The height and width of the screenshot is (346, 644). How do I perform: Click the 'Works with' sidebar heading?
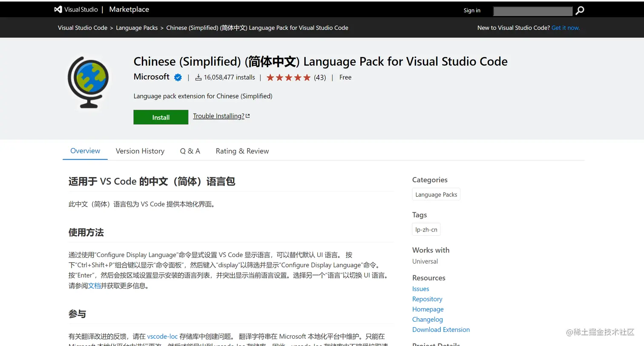point(431,250)
